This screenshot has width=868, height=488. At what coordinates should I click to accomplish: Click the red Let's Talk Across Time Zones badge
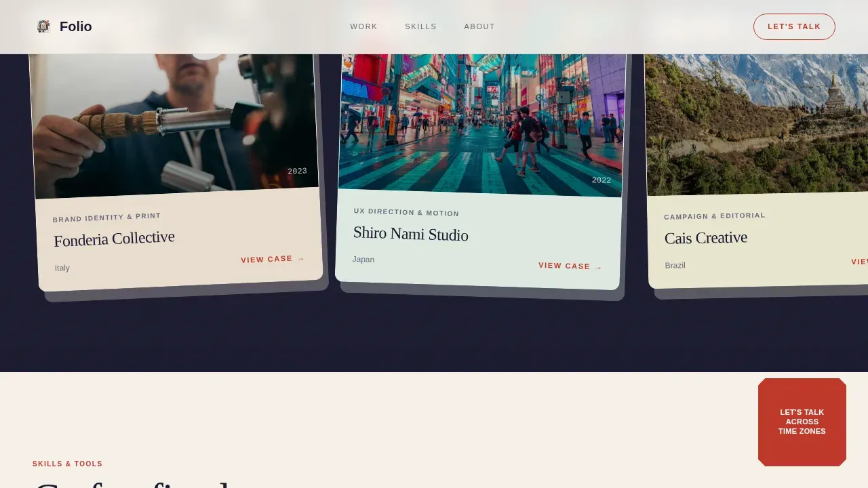pos(802,422)
